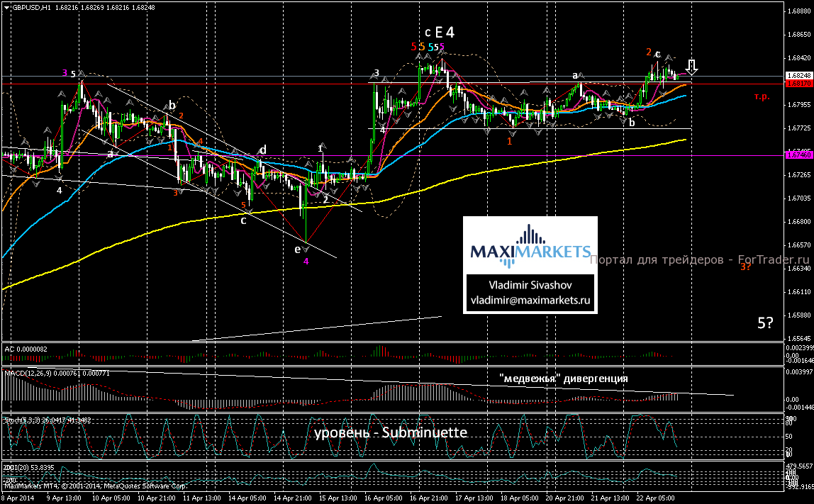The height and width of the screenshot is (504, 814).
Task: Select the white down arrow marker near current price
Action: pos(691,67)
